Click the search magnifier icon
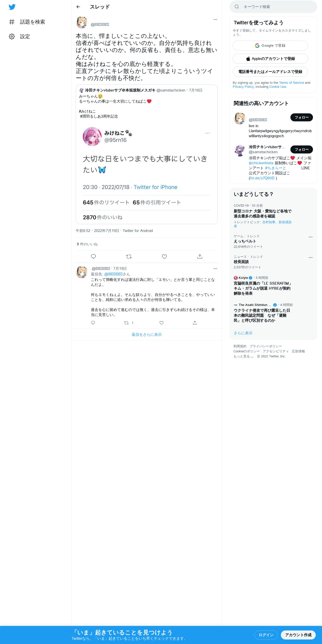This screenshot has width=322, height=644. [x=236, y=7]
